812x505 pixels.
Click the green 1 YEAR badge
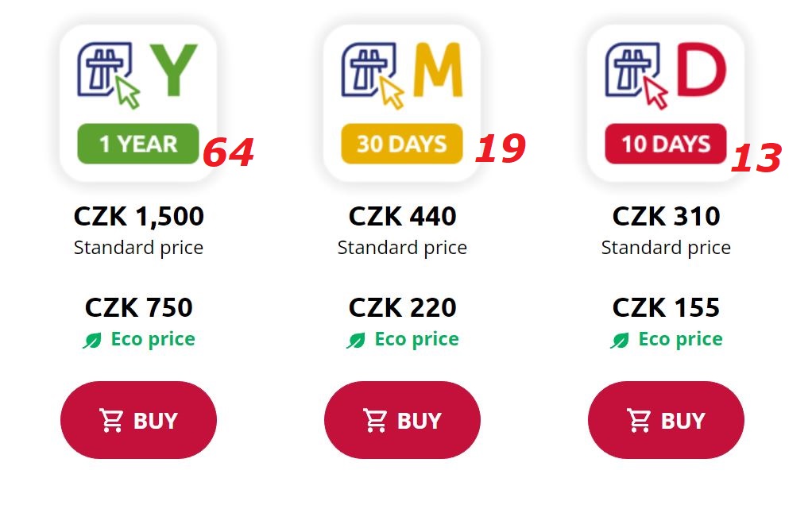pos(137,144)
